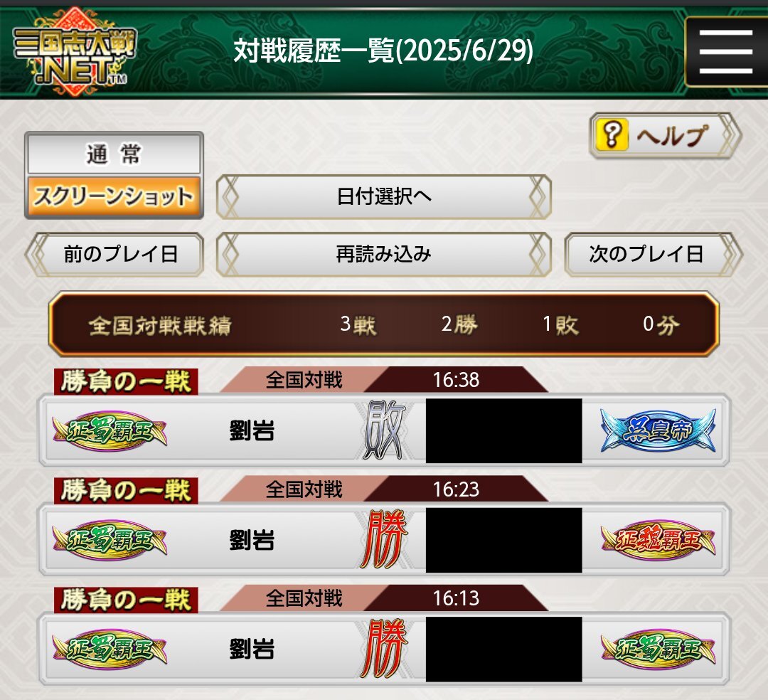Switch to 通常 view mode
This screenshot has height=700, width=768.
pos(114,154)
